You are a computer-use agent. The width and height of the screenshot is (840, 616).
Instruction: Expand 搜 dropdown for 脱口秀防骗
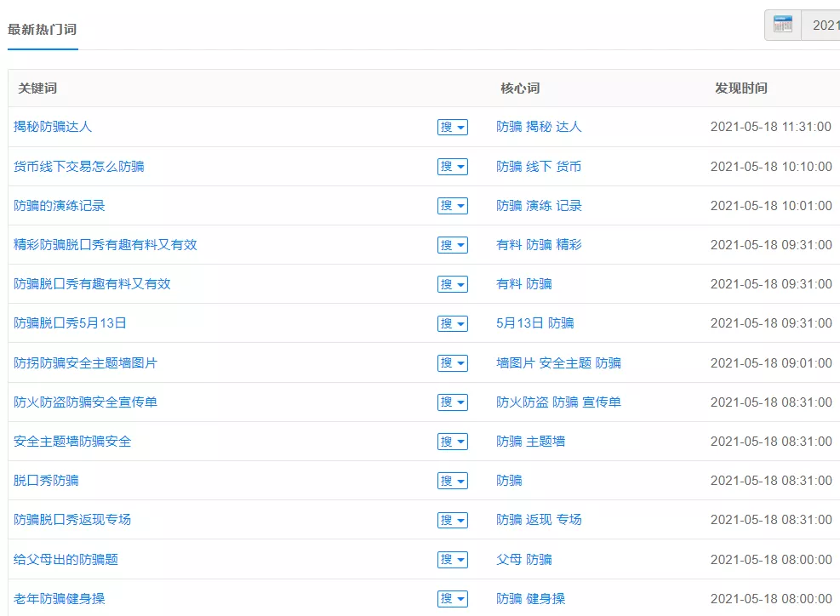point(453,481)
